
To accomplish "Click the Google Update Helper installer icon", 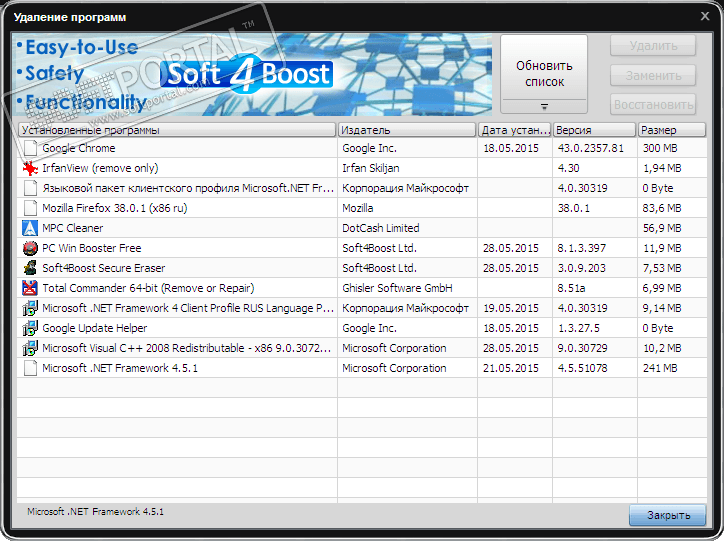I will click(x=30, y=328).
